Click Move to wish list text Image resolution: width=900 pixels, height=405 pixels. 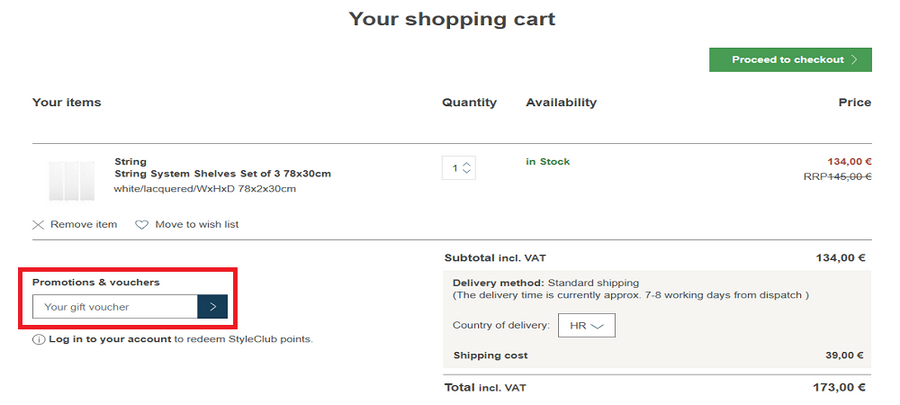pos(196,225)
